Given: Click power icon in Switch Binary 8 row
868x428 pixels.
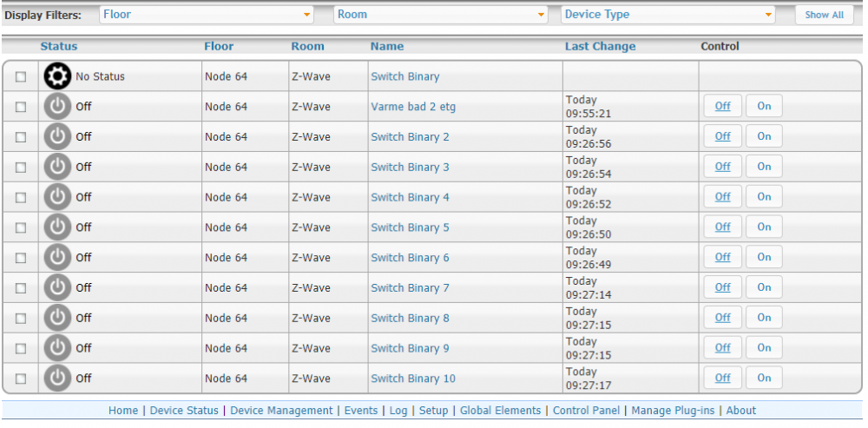Looking at the screenshot, I should [57, 318].
